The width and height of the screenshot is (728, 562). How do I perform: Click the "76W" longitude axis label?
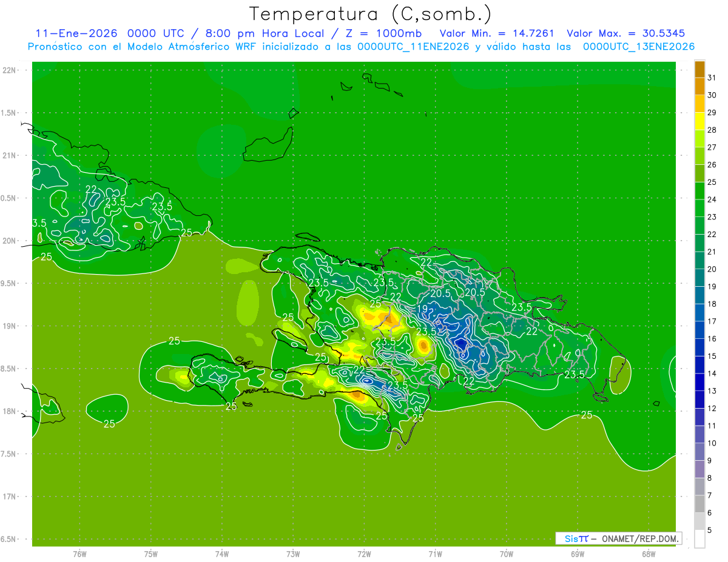pyautogui.click(x=79, y=554)
